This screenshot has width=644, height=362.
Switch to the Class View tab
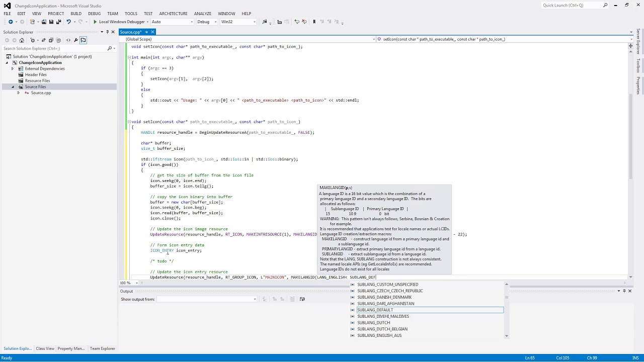(45, 348)
